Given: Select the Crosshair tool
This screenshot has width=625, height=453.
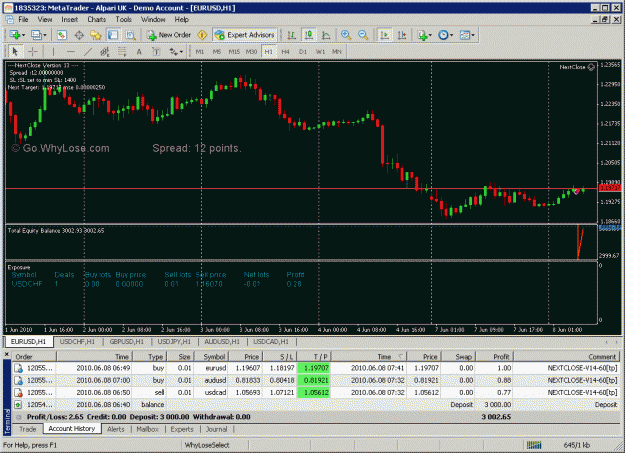Looking at the screenshot, I should tap(33, 51).
